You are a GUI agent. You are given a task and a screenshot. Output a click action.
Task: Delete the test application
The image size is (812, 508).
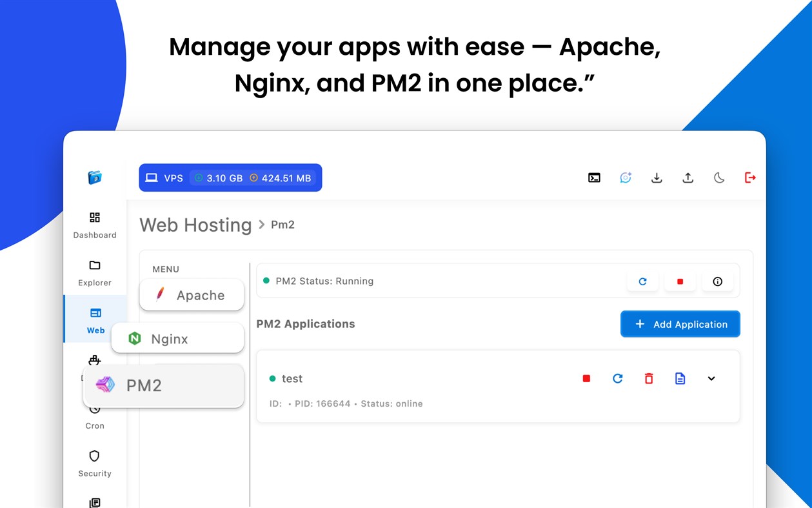649,378
